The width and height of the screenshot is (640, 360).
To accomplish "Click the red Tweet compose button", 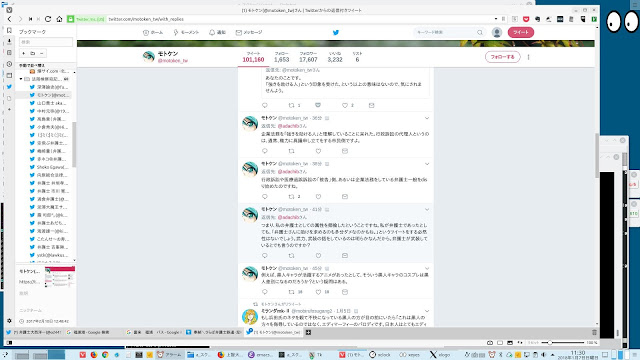I will pyautogui.click(x=521, y=32).
